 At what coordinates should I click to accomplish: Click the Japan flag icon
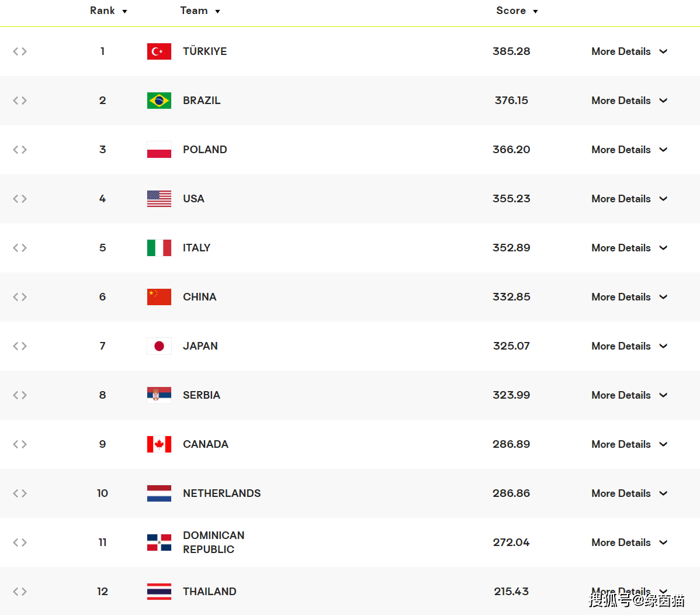pyautogui.click(x=159, y=346)
